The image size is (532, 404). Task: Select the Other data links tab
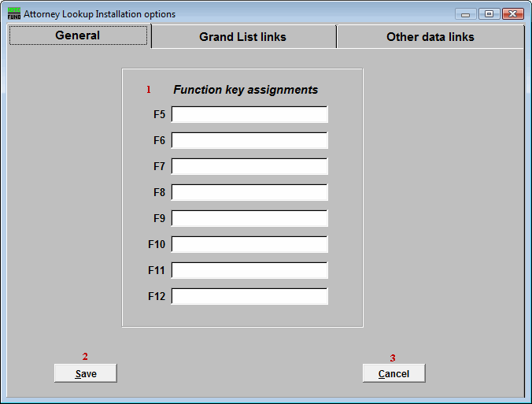[430, 37]
